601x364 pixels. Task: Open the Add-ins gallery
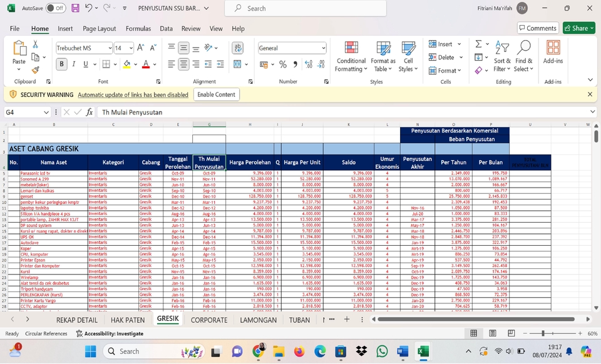[x=553, y=49]
